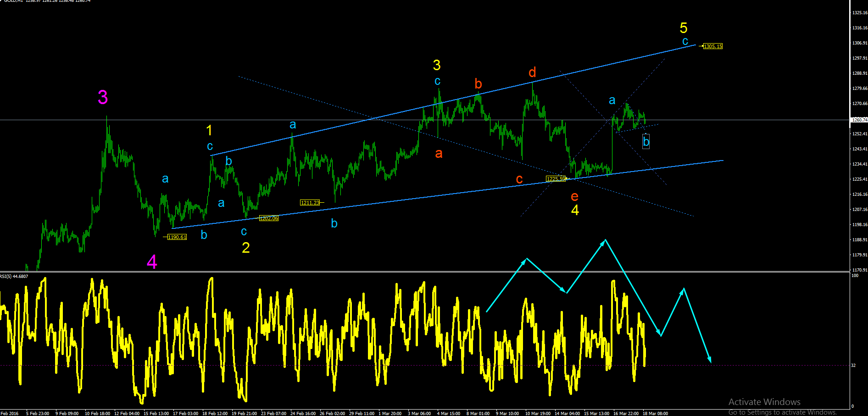Click the 24 Feb 16:00 time label
Image resolution: width=868 pixels, height=416 pixels.
303,414
